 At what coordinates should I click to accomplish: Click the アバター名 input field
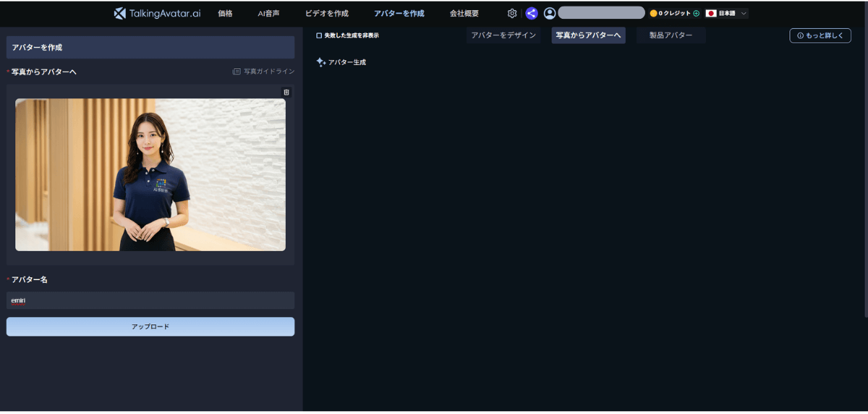tap(150, 300)
